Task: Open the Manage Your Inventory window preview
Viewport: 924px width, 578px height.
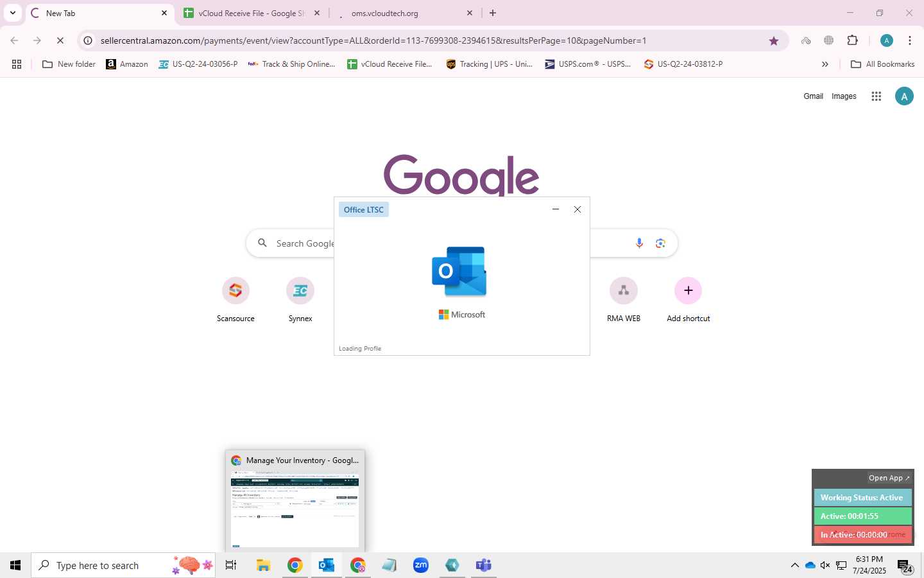Action: (x=295, y=502)
